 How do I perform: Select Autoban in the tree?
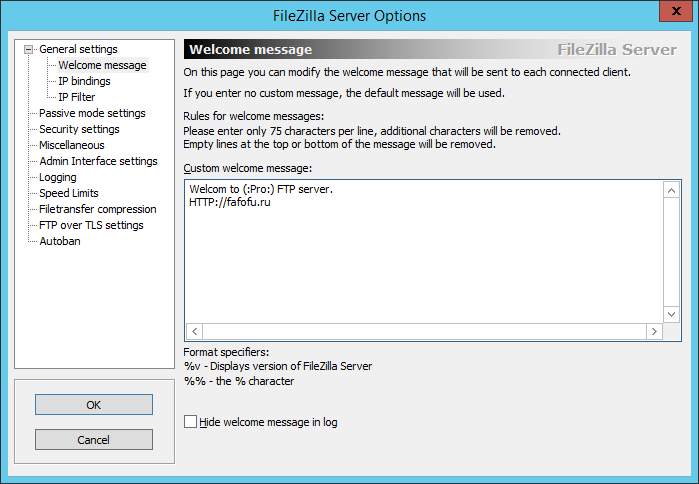coord(60,242)
